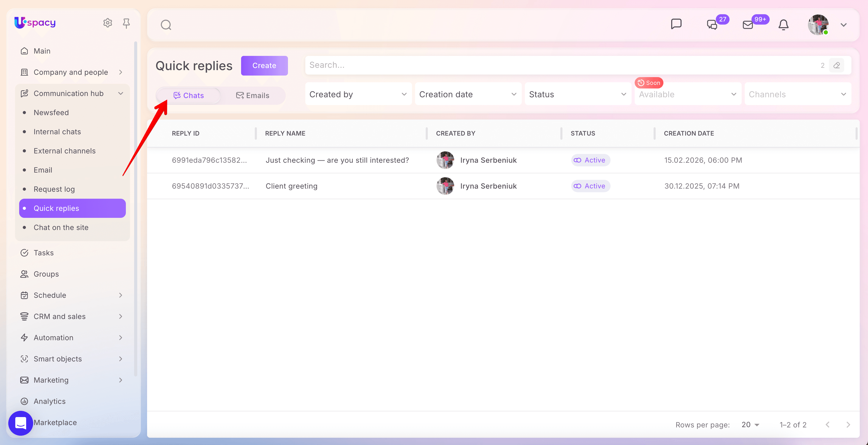Click the user profile avatar in header
868x445 pixels.
818,25
